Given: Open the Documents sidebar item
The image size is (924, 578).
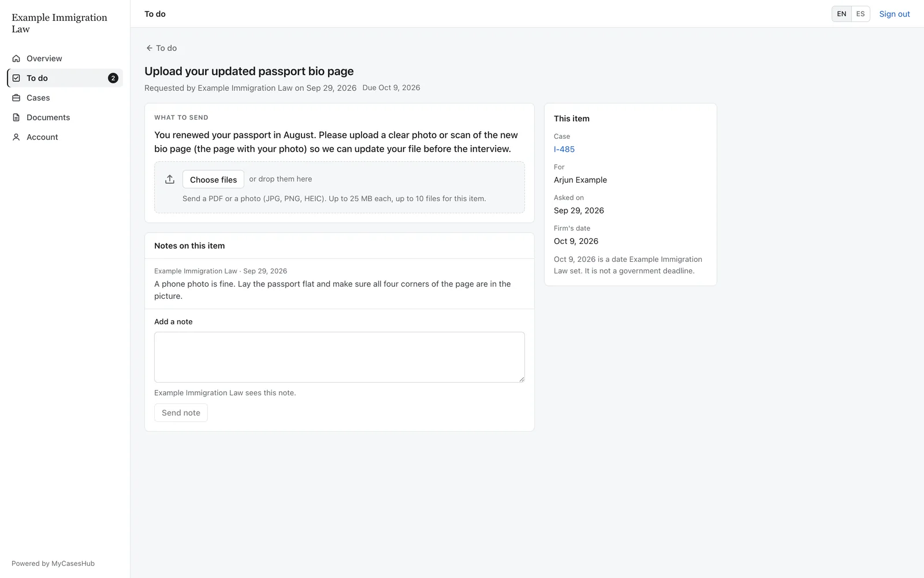Looking at the screenshot, I should pos(65,117).
